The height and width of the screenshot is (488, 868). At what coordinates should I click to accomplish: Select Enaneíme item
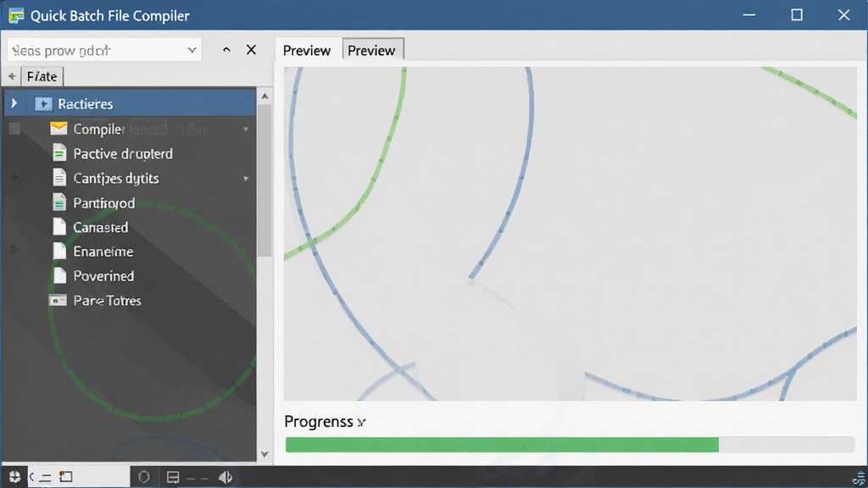pyautogui.click(x=103, y=252)
